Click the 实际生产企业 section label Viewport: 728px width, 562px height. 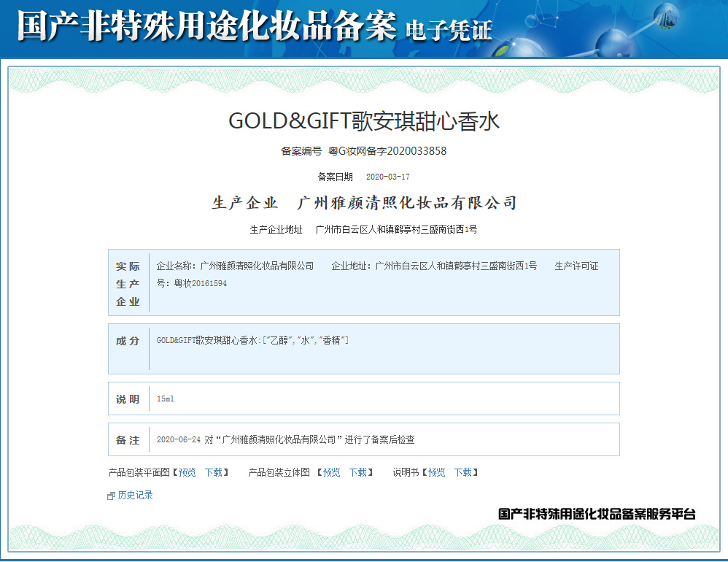tap(128, 284)
